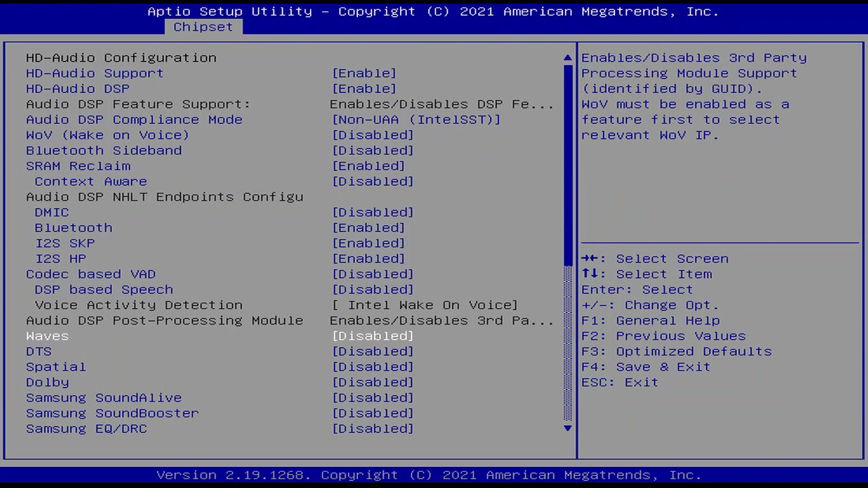Click Audio DSP NHLT Endpoints Configu heading
The height and width of the screenshot is (488, 868).
click(165, 197)
